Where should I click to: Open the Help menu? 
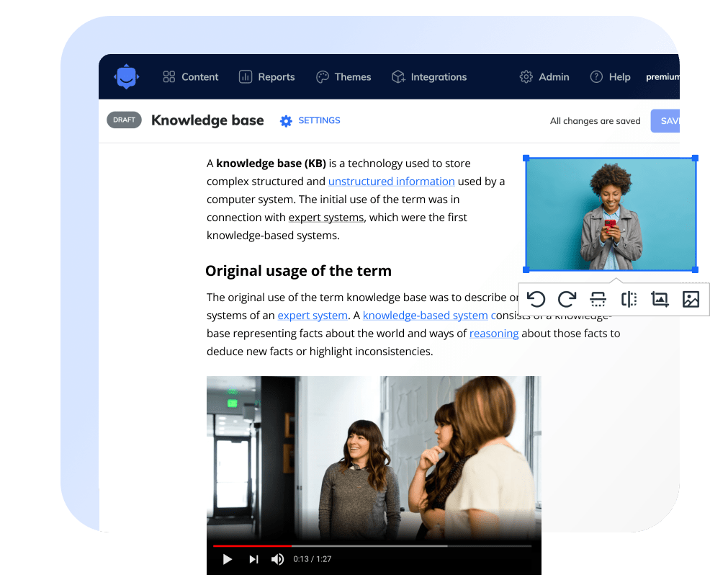click(610, 76)
